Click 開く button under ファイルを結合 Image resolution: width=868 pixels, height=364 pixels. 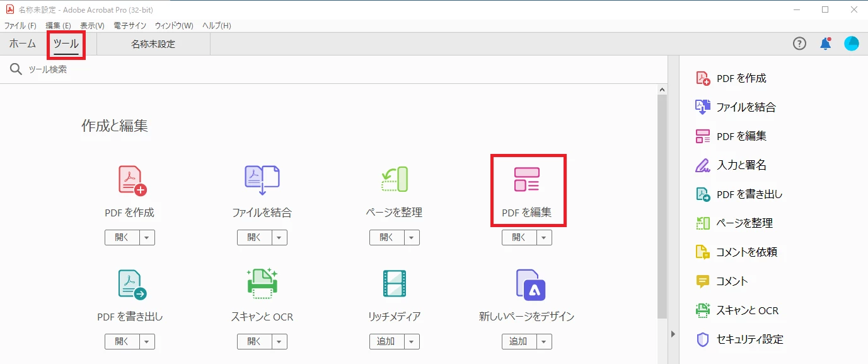[x=255, y=238]
